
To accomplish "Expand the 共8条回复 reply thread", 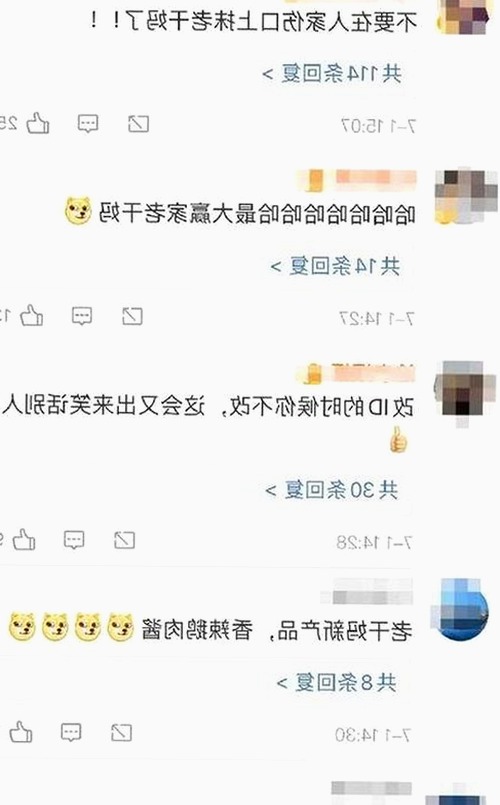I will coord(336,682).
